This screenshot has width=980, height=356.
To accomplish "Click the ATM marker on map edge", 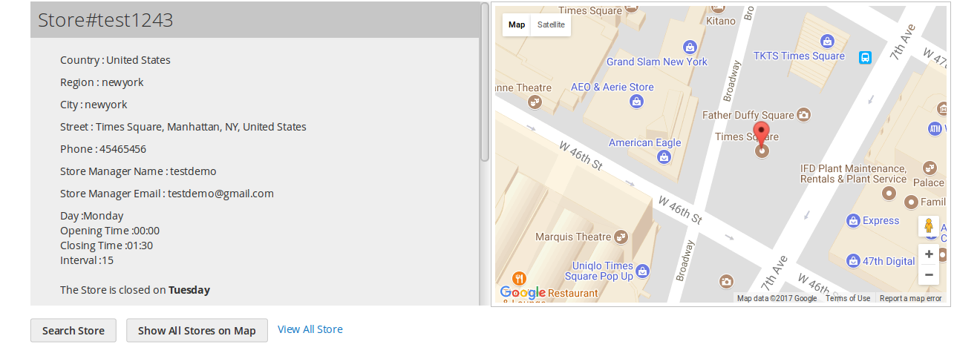I will 935,129.
